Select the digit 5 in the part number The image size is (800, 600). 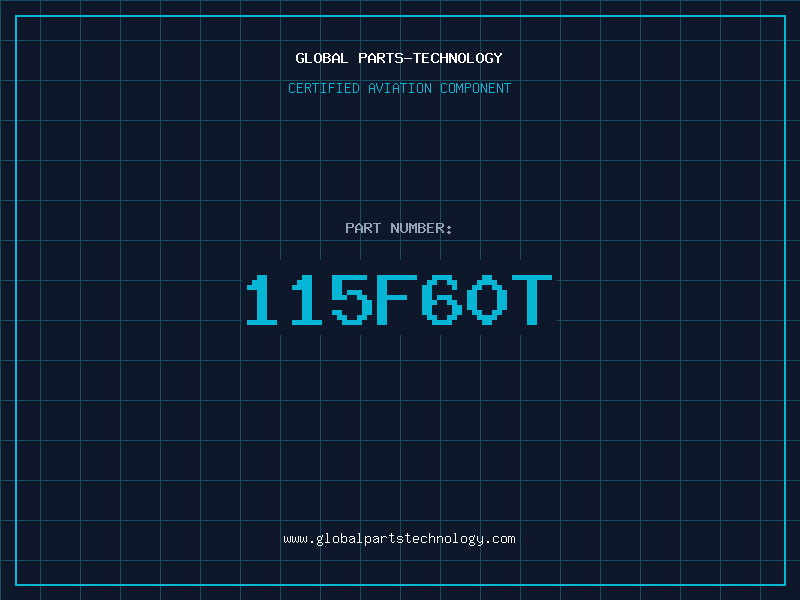pyautogui.click(x=352, y=300)
